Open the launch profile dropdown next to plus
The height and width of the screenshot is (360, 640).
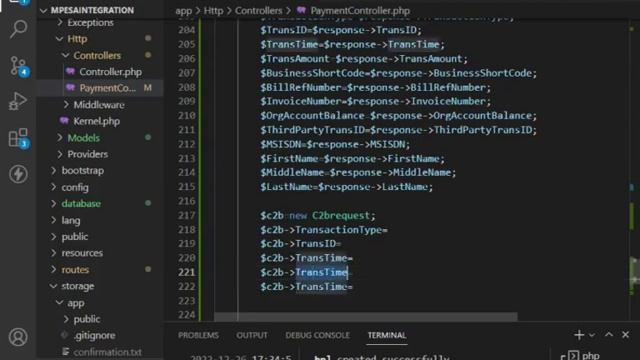click(592, 335)
